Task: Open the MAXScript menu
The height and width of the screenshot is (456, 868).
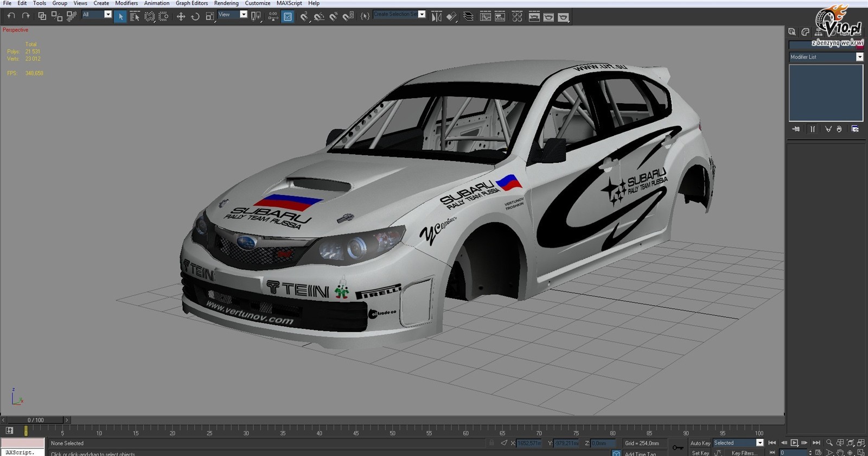Action: point(289,3)
